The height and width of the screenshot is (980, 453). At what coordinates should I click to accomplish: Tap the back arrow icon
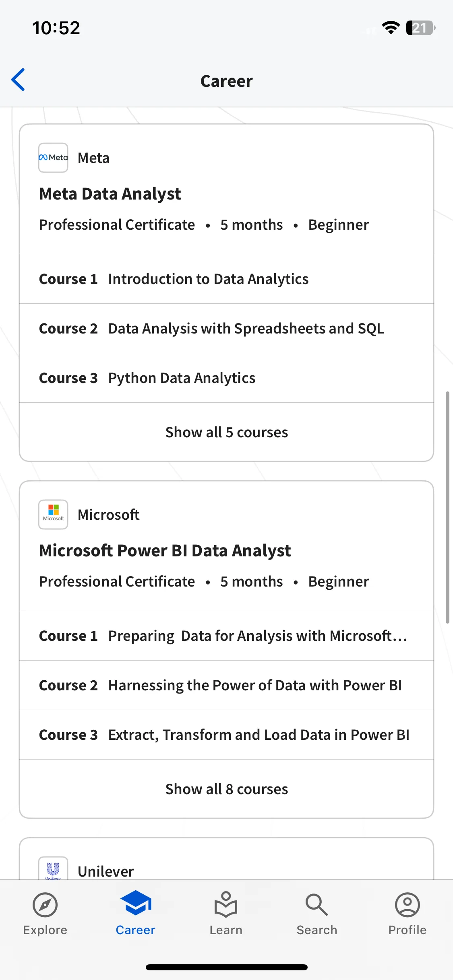[x=18, y=80]
